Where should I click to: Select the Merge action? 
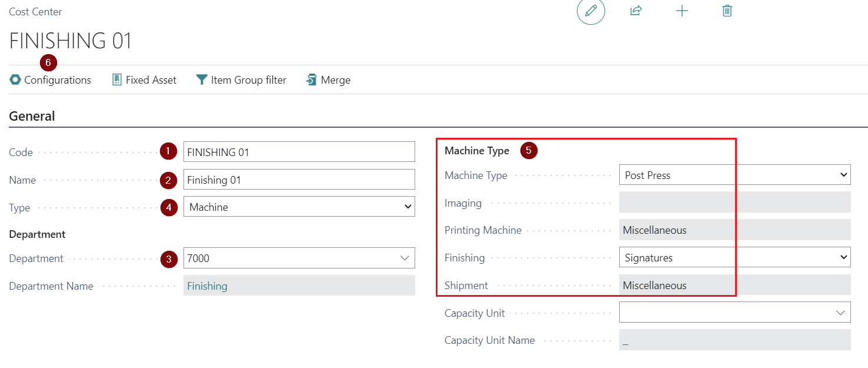click(328, 79)
